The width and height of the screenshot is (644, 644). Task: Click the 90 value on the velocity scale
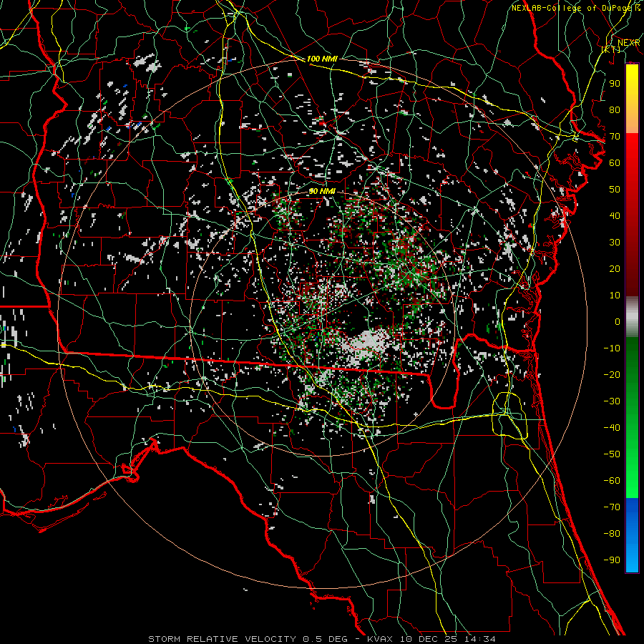tap(615, 84)
